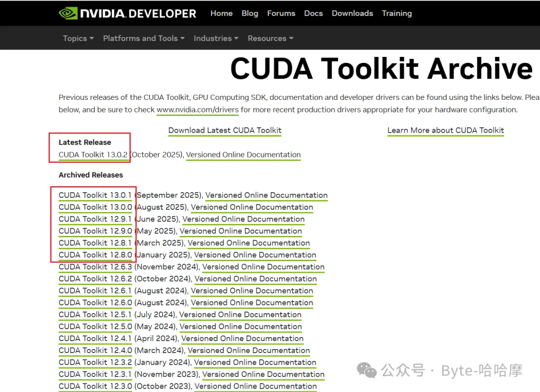Open the Resources dropdown menu
The height and width of the screenshot is (392, 540).
coord(270,38)
